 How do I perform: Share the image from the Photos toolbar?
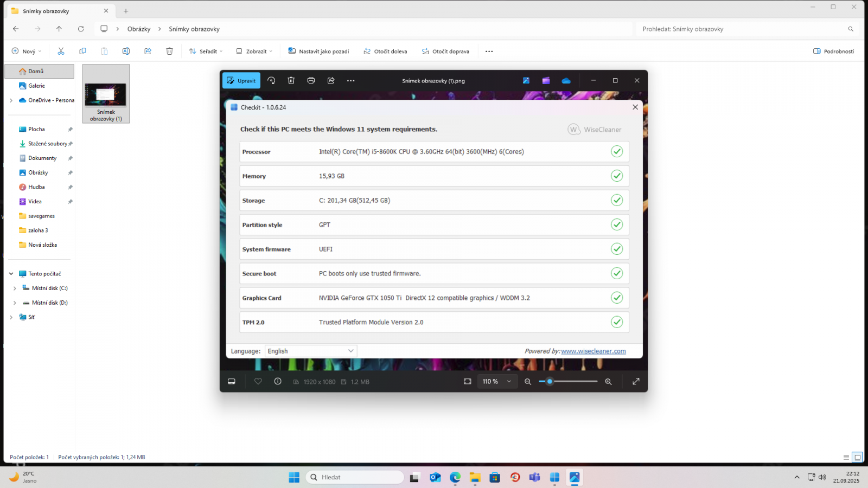click(331, 81)
